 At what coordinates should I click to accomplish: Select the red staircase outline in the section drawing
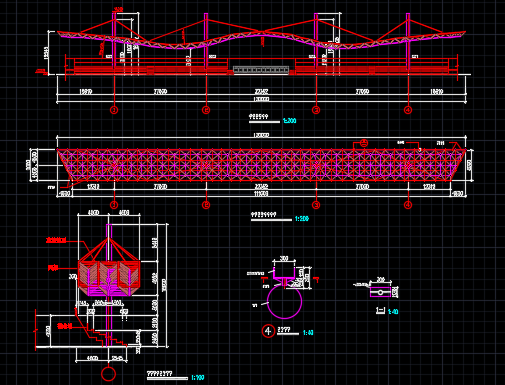click(x=100, y=328)
